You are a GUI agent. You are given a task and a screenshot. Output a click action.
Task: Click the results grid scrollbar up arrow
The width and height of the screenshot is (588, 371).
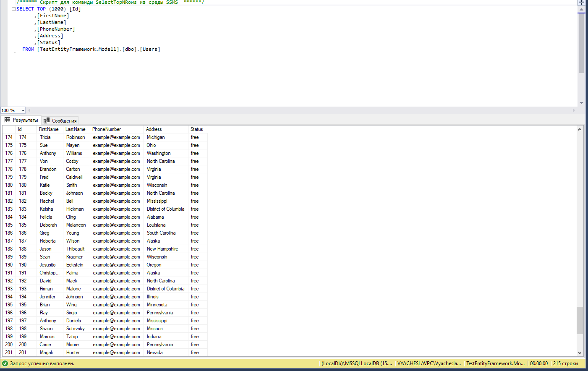coord(580,129)
